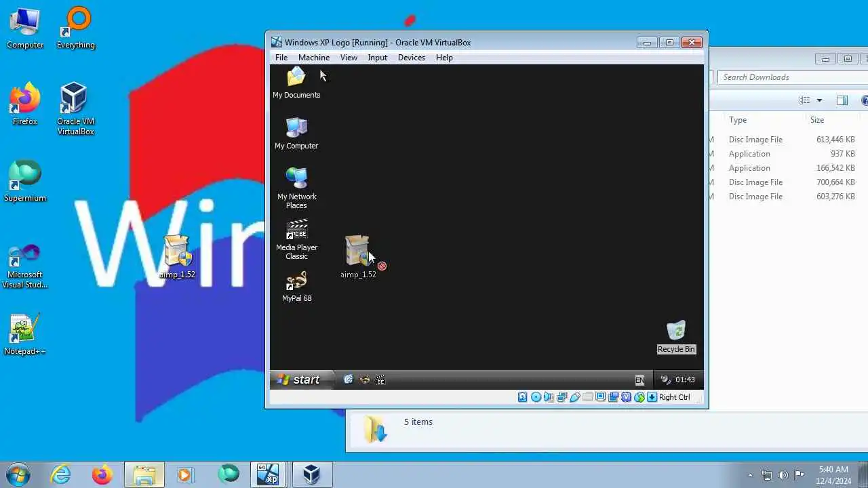Click Internet Explorer quick launch icon in XP taskbar
Screen dimensions: 868x488
(349, 380)
